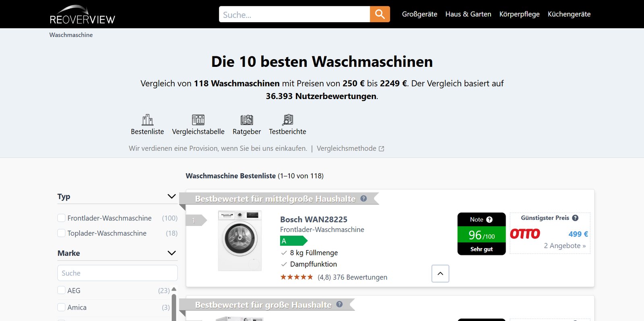This screenshot has width=644, height=321.
Task: Open the Bestenliste icon link
Action: pos(147,125)
